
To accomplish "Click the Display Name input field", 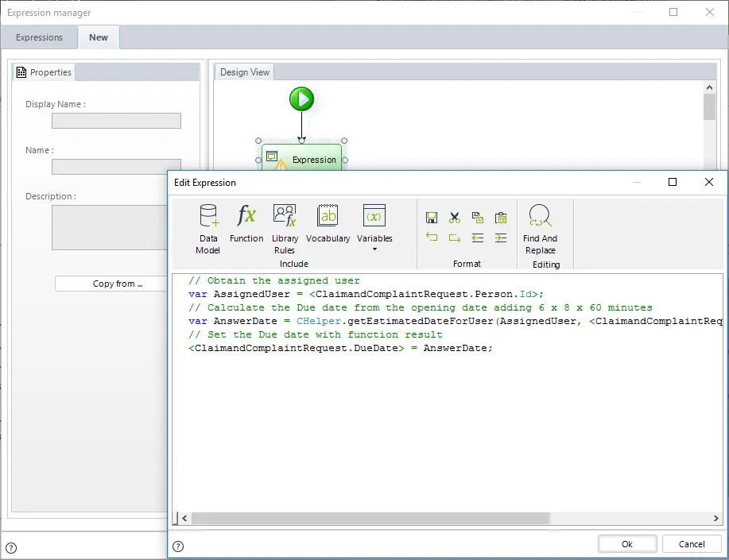I will point(116,121).
